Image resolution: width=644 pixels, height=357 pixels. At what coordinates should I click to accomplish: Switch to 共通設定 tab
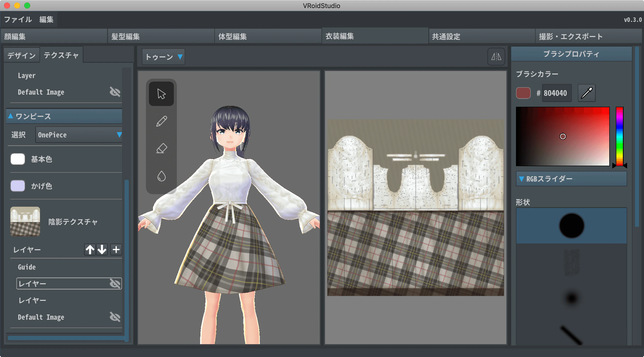[482, 36]
